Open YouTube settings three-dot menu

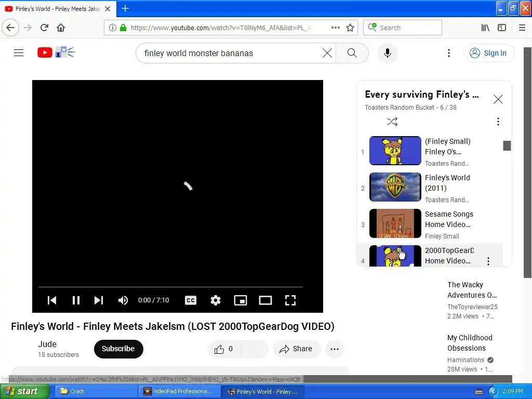point(449,53)
